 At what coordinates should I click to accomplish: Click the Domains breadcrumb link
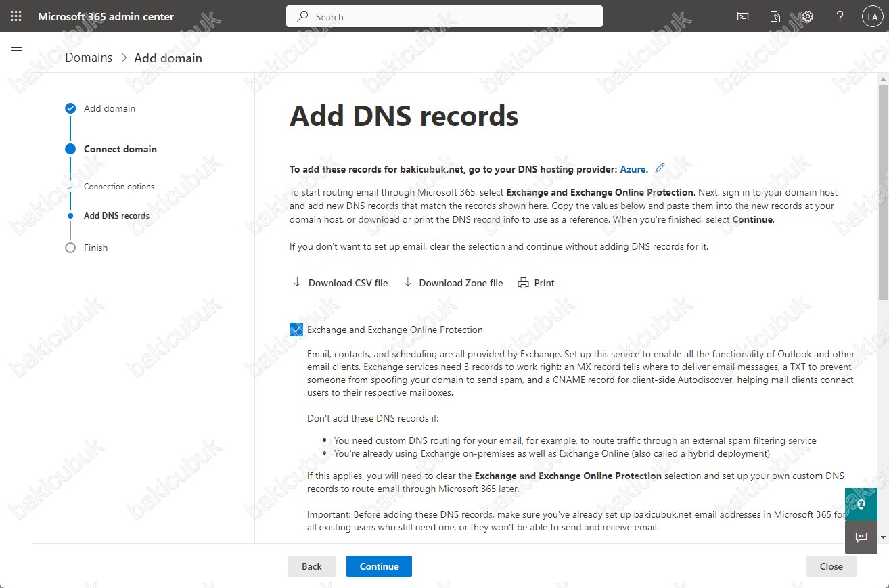click(x=89, y=58)
